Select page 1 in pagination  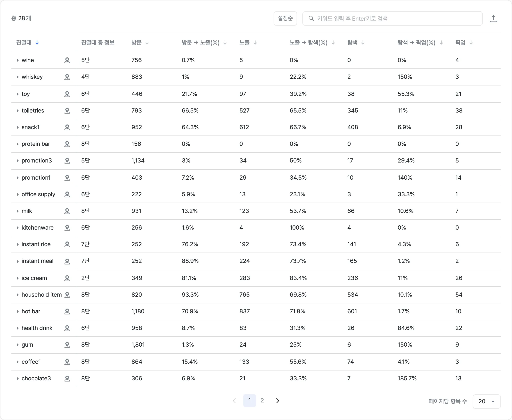click(249, 400)
